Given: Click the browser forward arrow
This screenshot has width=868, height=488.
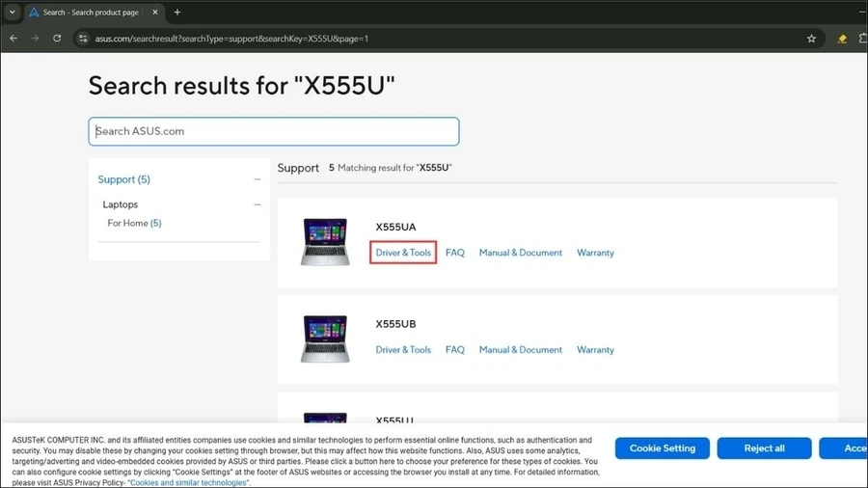Looking at the screenshot, I should [x=35, y=39].
